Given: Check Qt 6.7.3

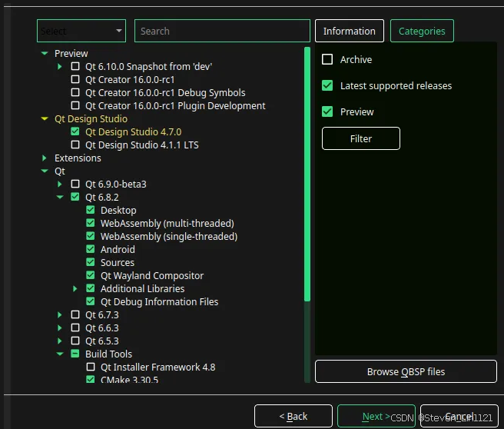Looking at the screenshot, I should click(75, 314).
